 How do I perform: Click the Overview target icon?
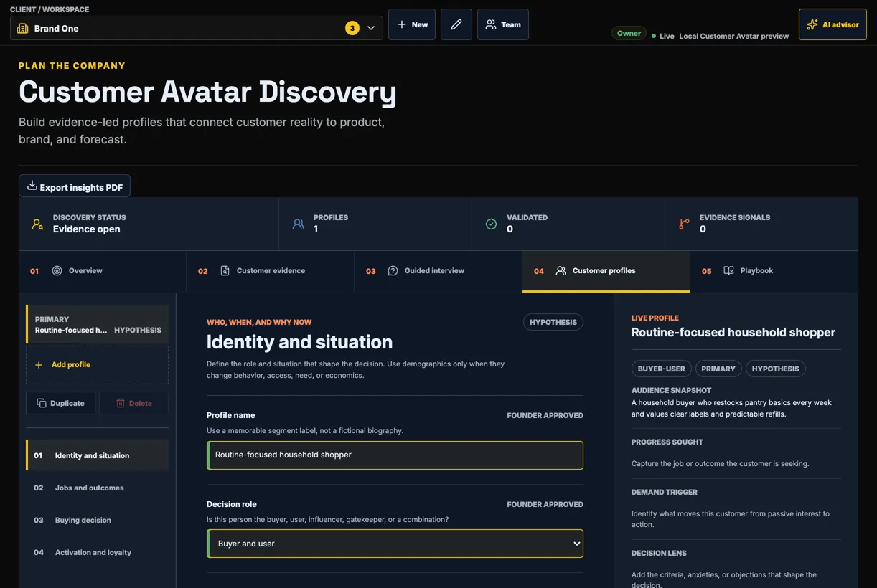click(x=57, y=271)
